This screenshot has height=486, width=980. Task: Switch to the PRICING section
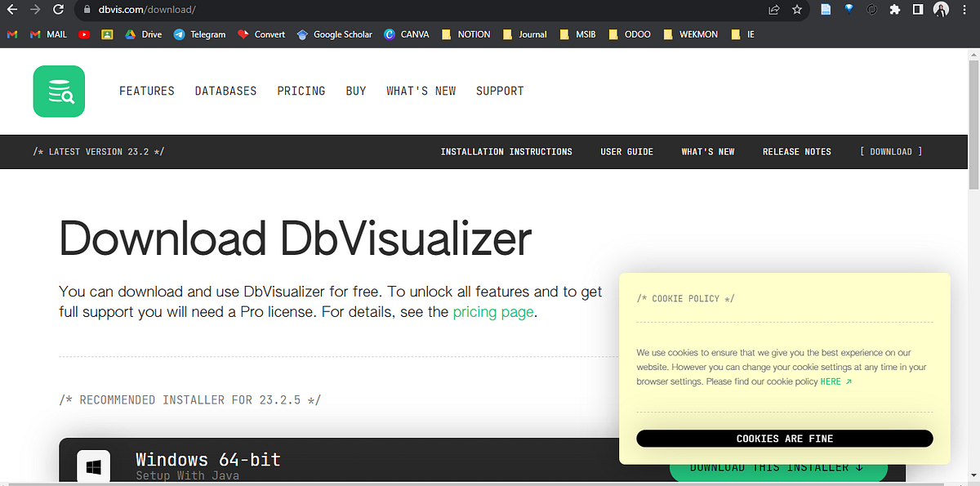tap(301, 91)
